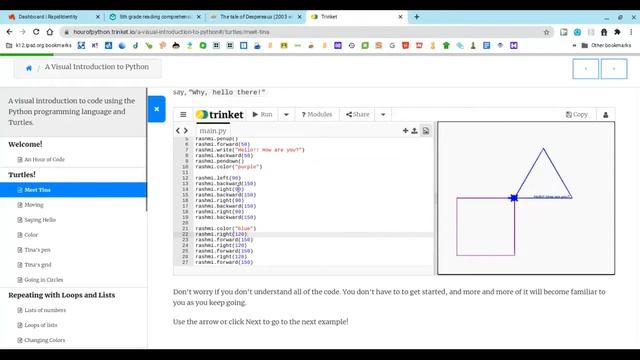Viewport: 640px width, 360px height.
Task: Open the trinket hamburger menu
Action: pos(183,115)
